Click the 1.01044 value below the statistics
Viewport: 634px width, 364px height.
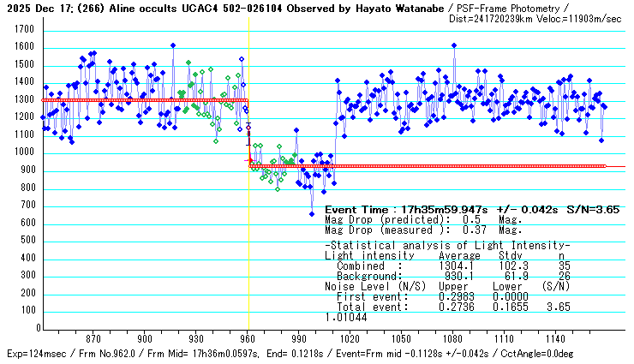[345, 317]
